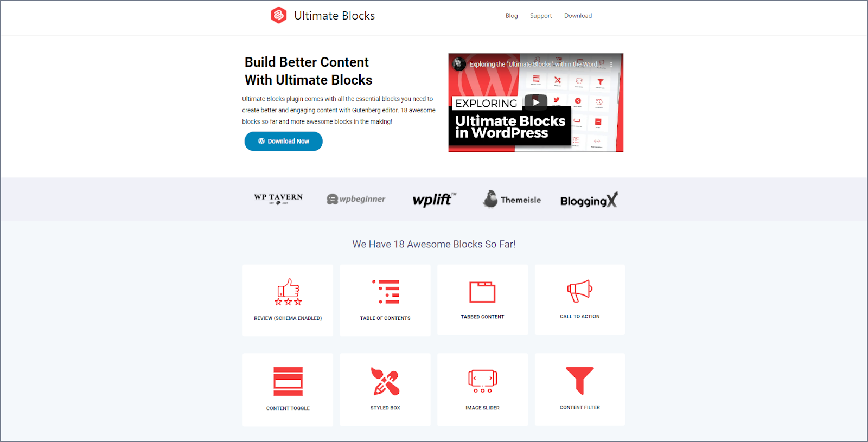Click the WP Tavern logo
This screenshot has width=868, height=442.
click(278, 199)
